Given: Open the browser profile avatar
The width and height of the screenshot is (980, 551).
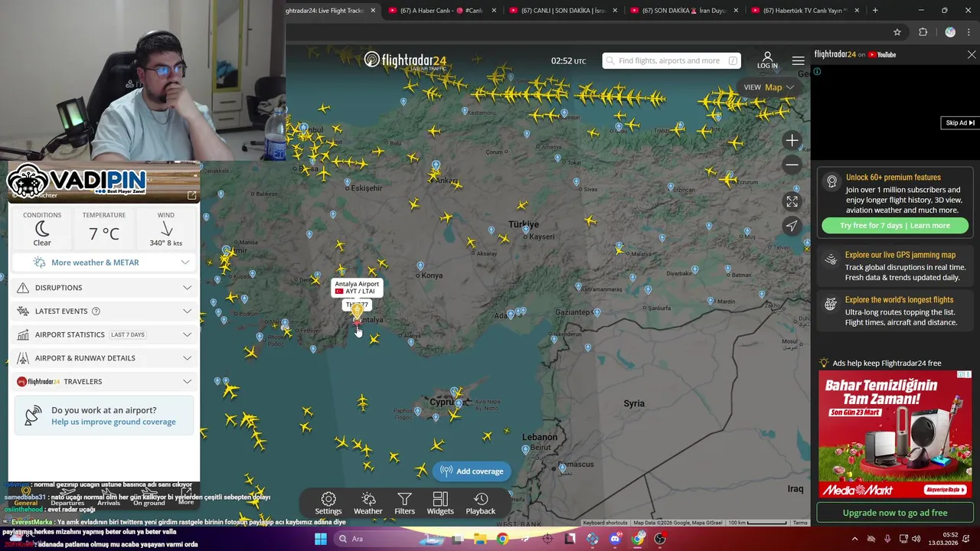Looking at the screenshot, I should click(x=950, y=32).
